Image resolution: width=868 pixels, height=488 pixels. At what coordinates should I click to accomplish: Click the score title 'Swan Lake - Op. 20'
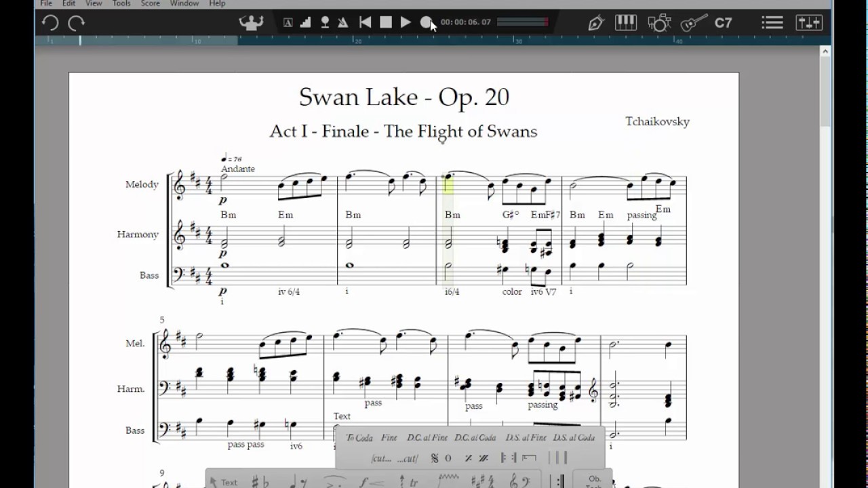404,97
